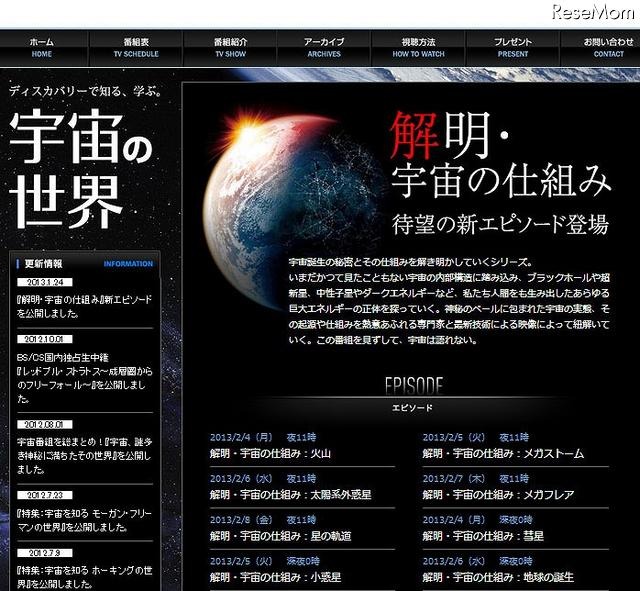Click the ディスカバリーで知る、学ぶ。 tagline
This screenshot has height=591, width=640.
pyautogui.click(x=86, y=91)
